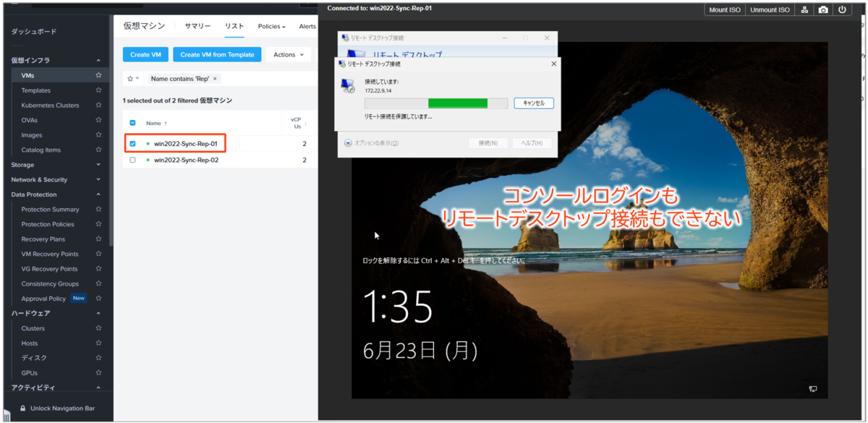Click the lock screen time 1:35
Viewport: 868px width, 423px height.
tap(398, 306)
